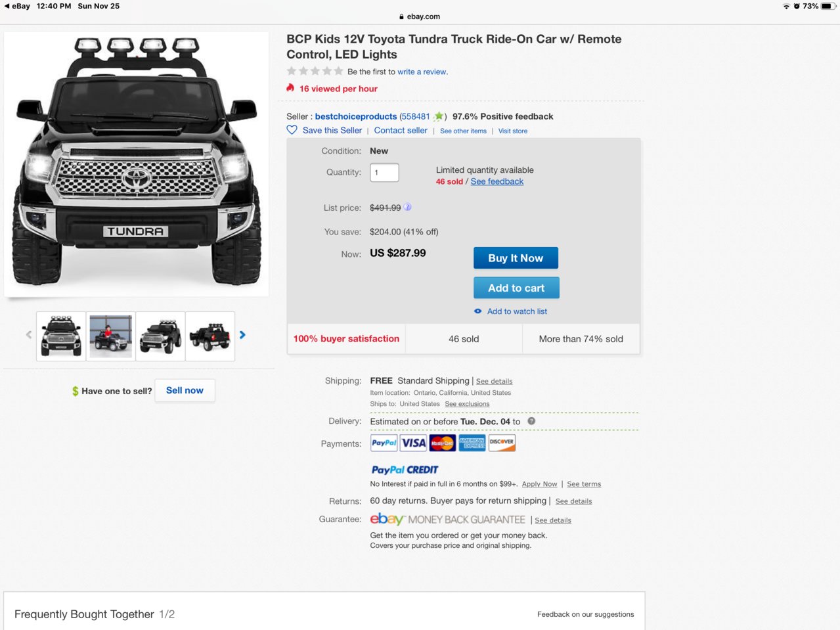This screenshot has height=630, width=840.
Task: Open shipping See details link
Action: coord(495,381)
